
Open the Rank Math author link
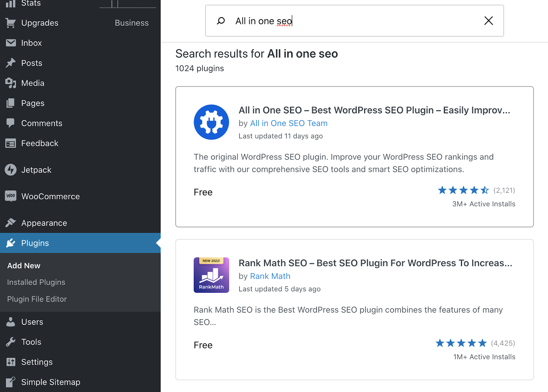point(270,276)
